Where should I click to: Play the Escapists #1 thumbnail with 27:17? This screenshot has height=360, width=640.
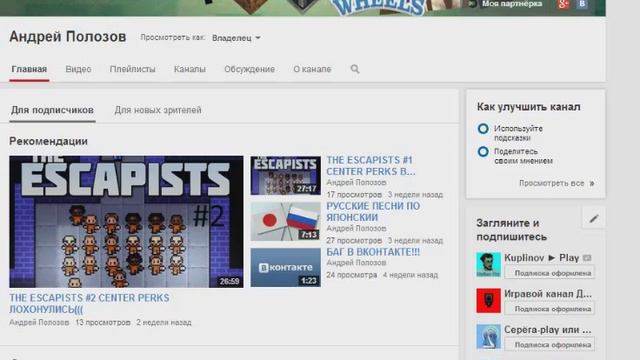click(x=285, y=176)
